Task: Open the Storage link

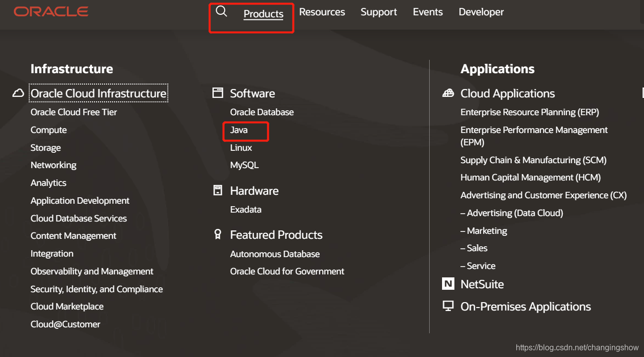Action: click(x=46, y=148)
